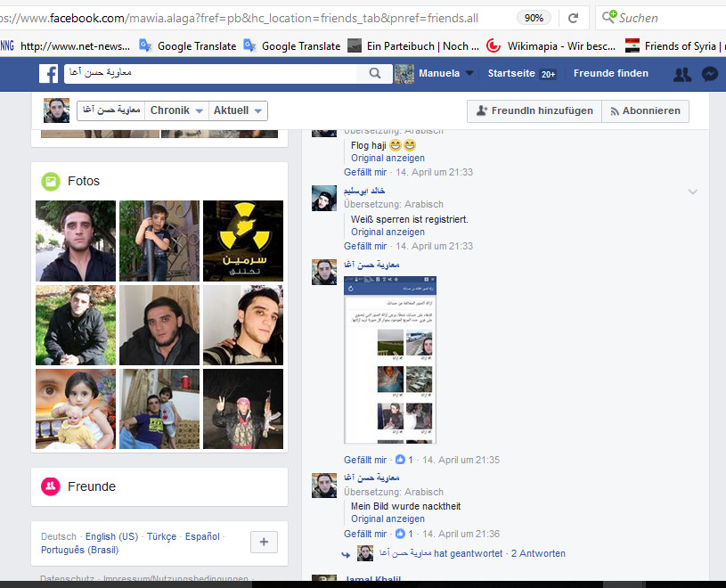Click the green Fotos section icon
Screen dimensions: 726x588
51,181
